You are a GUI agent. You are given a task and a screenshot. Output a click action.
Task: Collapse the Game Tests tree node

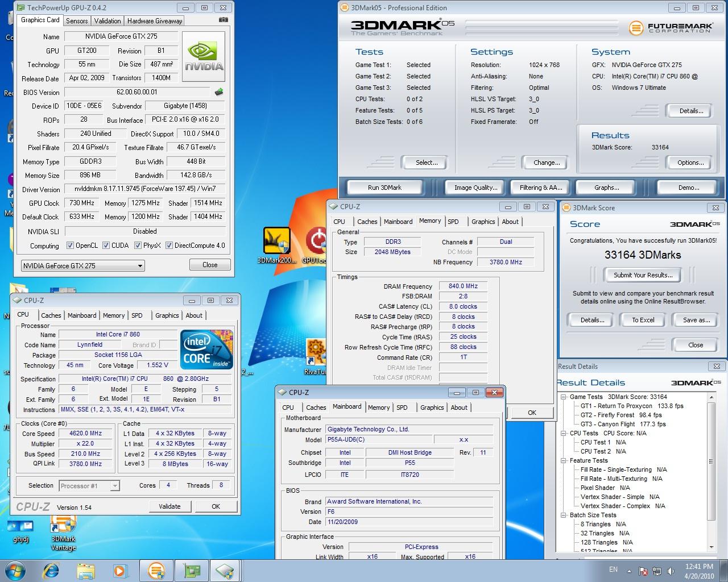coord(564,397)
